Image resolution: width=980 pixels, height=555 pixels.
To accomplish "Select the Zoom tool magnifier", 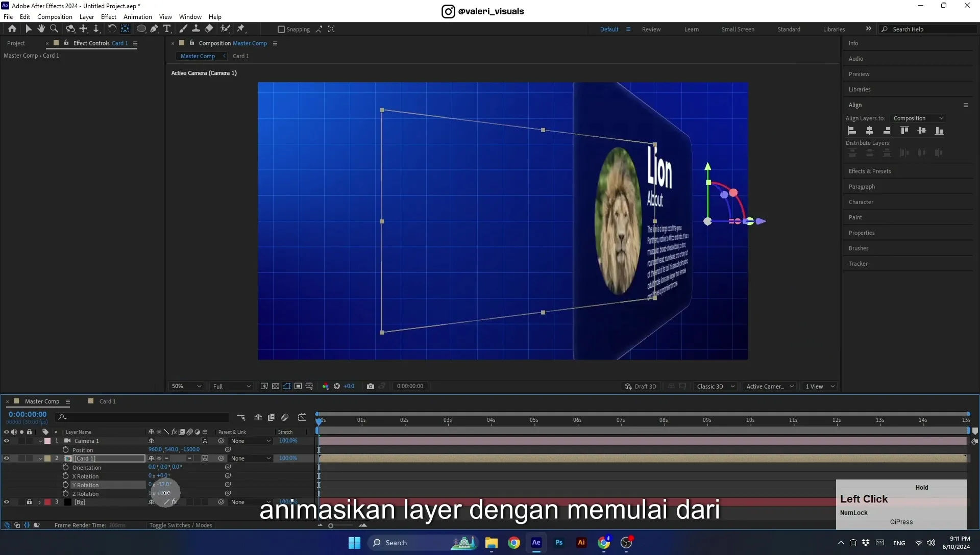I will (x=54, y=29).
